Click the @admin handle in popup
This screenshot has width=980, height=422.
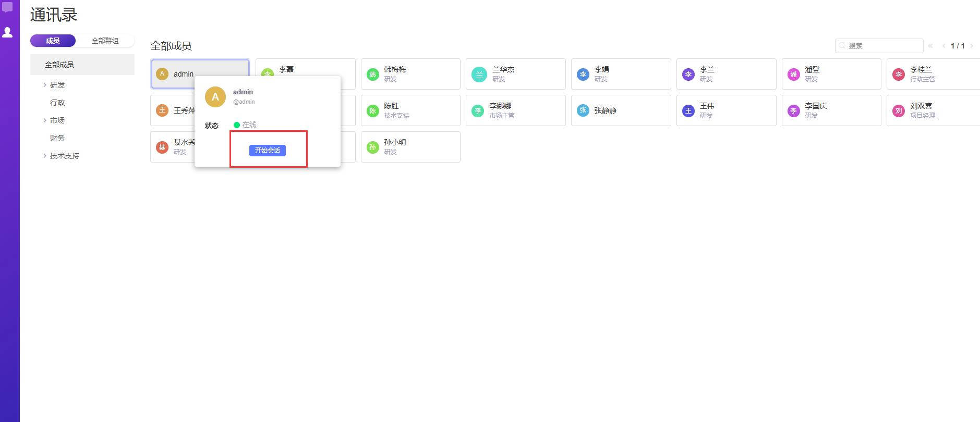tap(244, 102)
